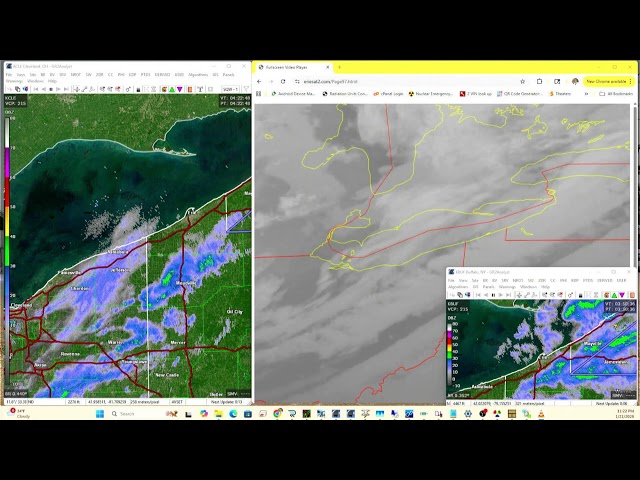Click the New Chrome available button

click(x=609, y=81)
